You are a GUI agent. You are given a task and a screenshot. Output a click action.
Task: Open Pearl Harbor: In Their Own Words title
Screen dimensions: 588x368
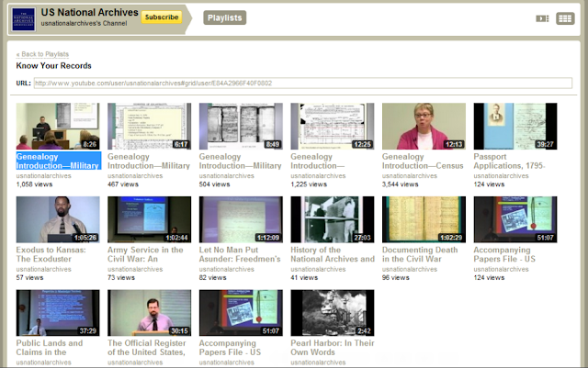[333, 348]
